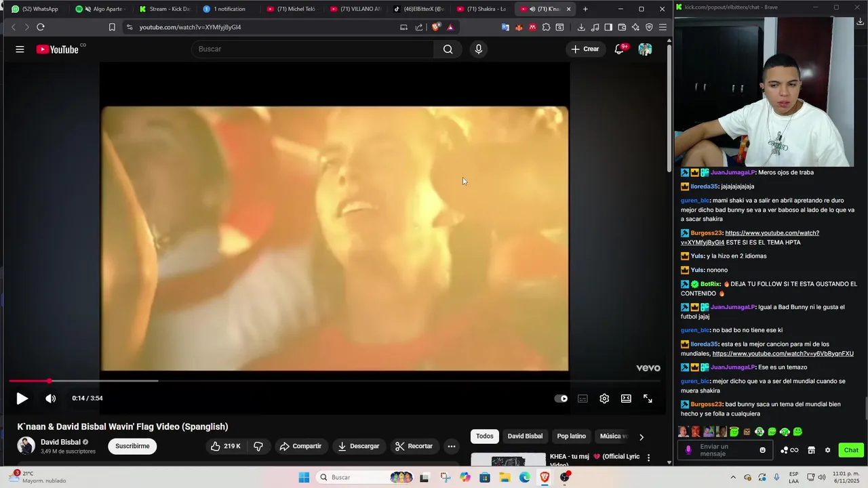Open the KHEA tu msj video thumbnail

(508, 460)
